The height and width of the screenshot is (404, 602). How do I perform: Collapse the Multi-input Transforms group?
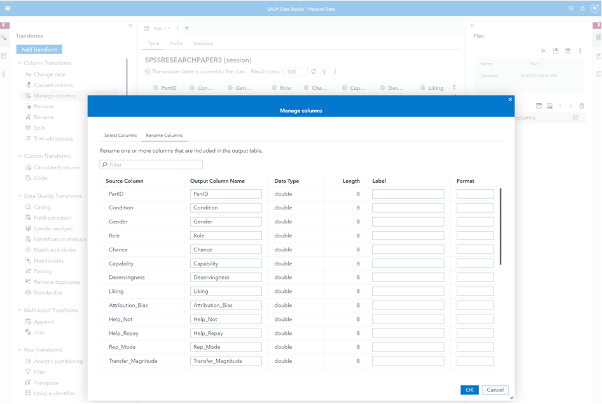coord(19,310)
